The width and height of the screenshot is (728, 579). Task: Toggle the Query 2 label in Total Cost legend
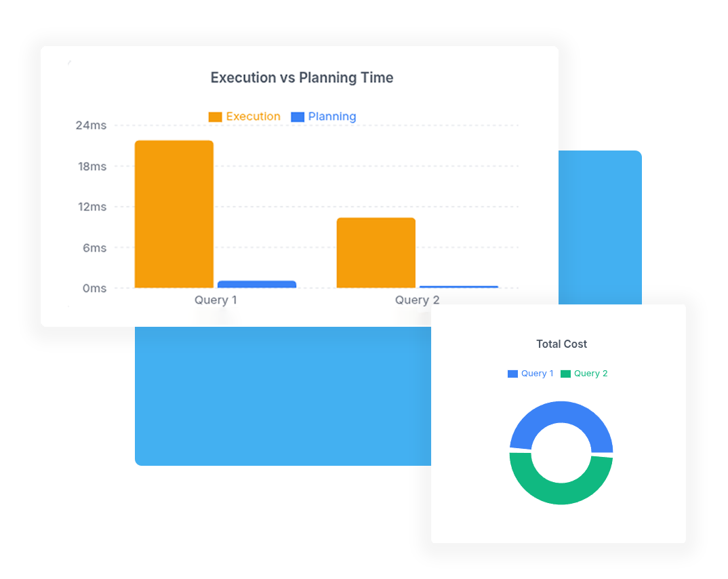(590, 374)
